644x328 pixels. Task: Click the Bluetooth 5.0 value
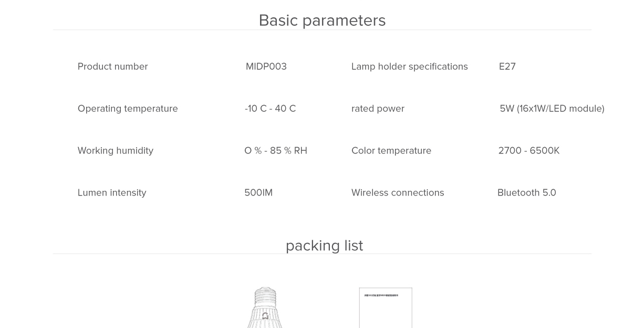coord(526,193)
